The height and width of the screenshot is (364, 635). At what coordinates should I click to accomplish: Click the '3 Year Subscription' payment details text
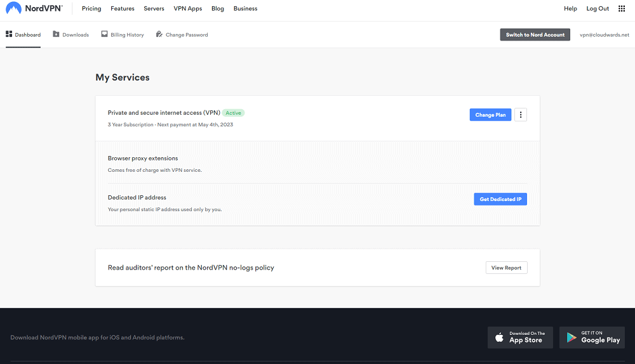170,124
